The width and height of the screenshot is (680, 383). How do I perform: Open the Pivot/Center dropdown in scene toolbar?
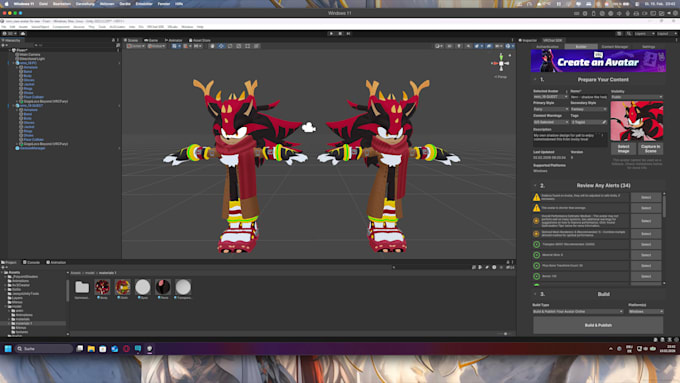click(x=136, y=46)
